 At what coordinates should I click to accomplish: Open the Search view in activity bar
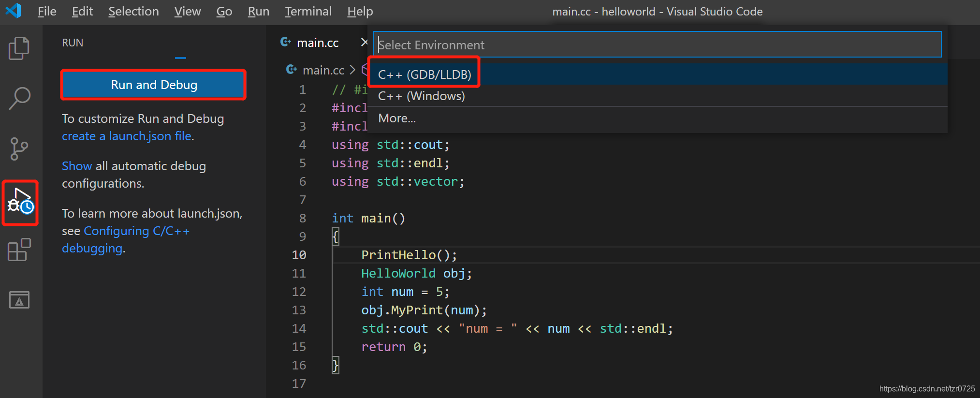tap(19, 99)
